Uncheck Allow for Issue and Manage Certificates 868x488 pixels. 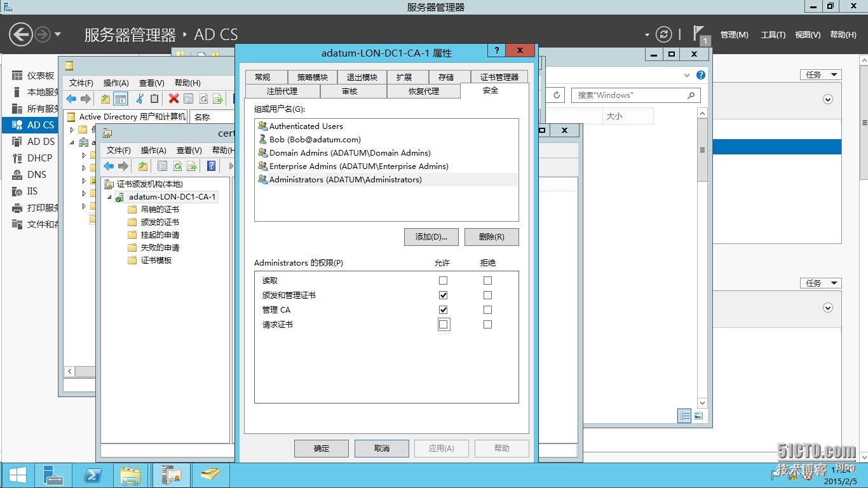click(443, 295)
